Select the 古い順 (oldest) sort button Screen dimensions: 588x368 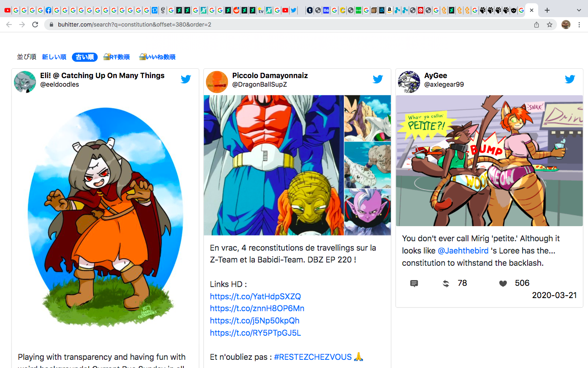coord(85,57)
